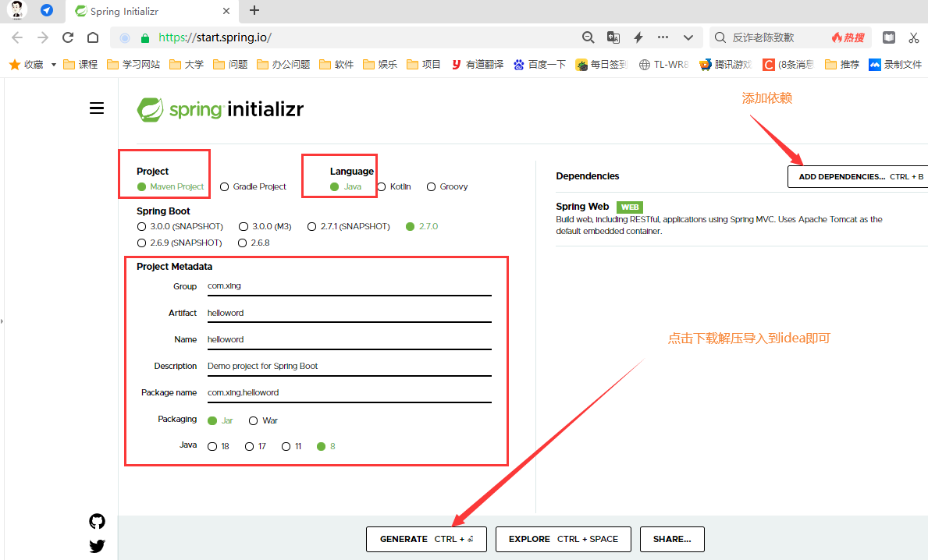
Task: Open the 录制文件 bookmark
Action: click(895, 65)
